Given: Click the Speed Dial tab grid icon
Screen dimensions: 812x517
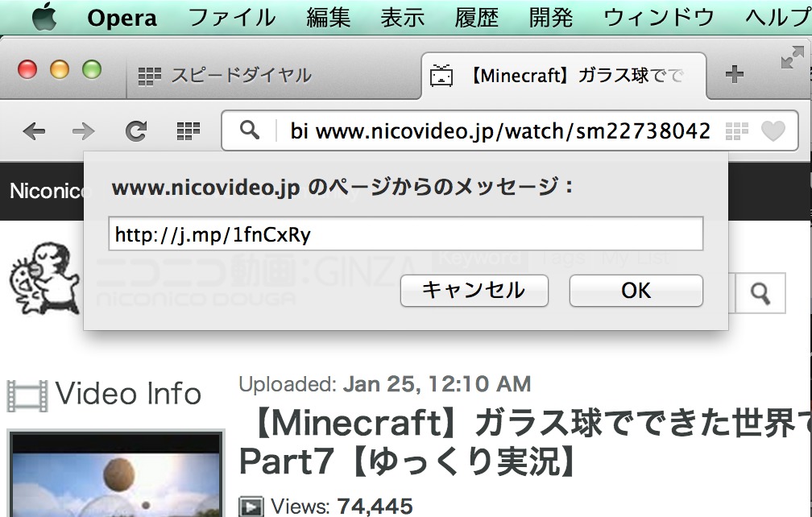Looking at the screenshot, I should pyautogui.click(x=150, y=77).
